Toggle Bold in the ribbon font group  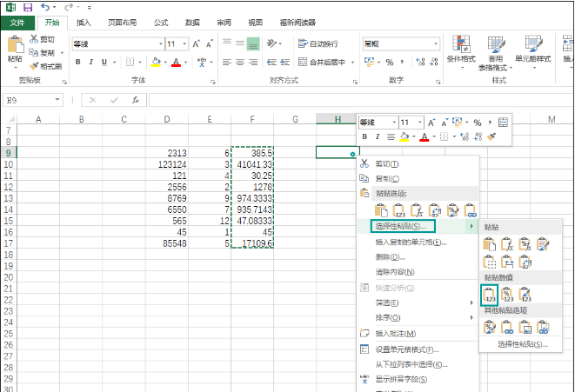click(x=77, y=62)
